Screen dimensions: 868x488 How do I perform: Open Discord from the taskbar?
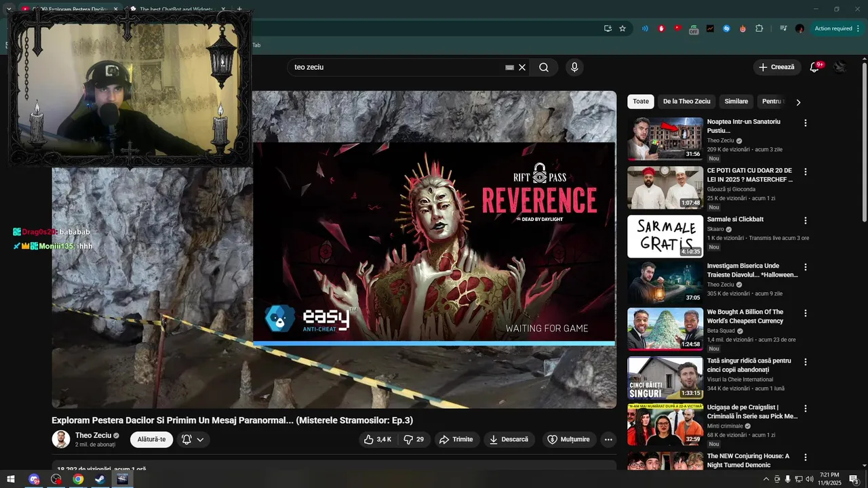pos(35,479)
